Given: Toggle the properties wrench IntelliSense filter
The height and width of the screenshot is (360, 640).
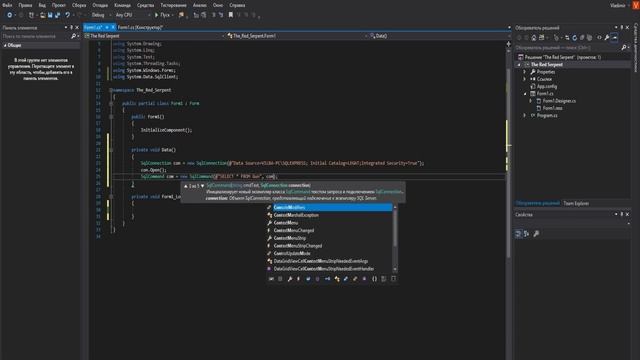Looking at the screenshot, I should click(x=289, y=279).
